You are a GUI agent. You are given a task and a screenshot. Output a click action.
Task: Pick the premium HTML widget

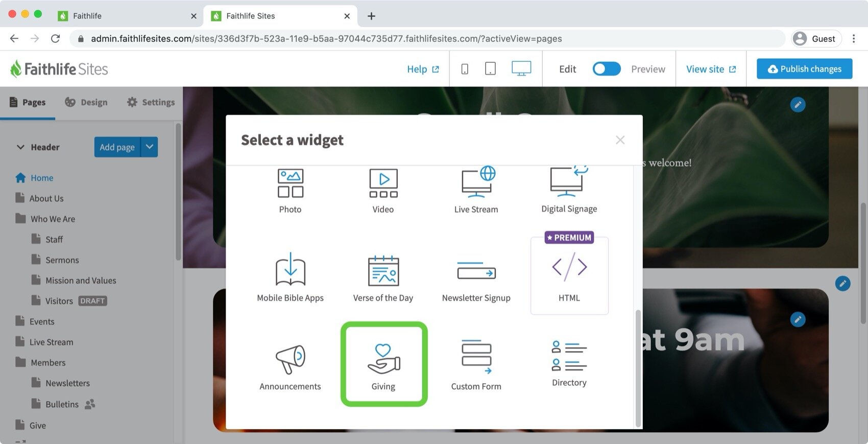tap(569, 276)
